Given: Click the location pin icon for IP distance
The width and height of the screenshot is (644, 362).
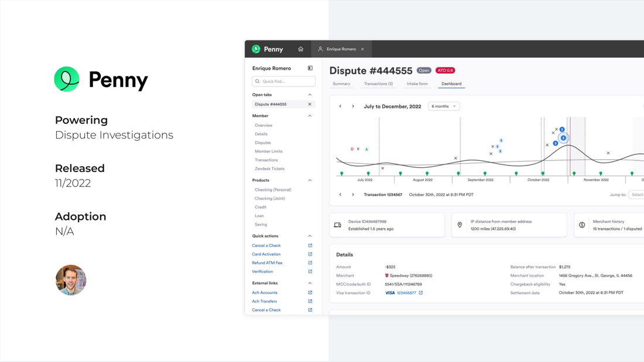Looking at the screenshot, I should coord(460,225).
